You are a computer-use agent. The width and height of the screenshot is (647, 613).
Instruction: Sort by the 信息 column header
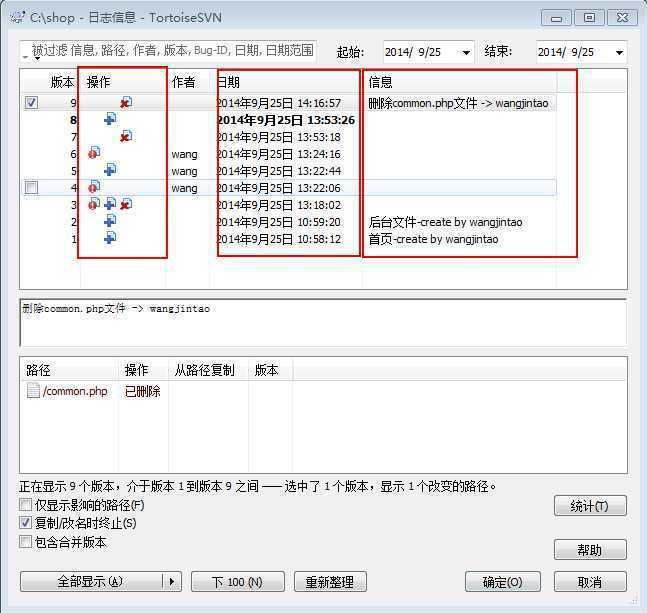(x=380, y=82)
